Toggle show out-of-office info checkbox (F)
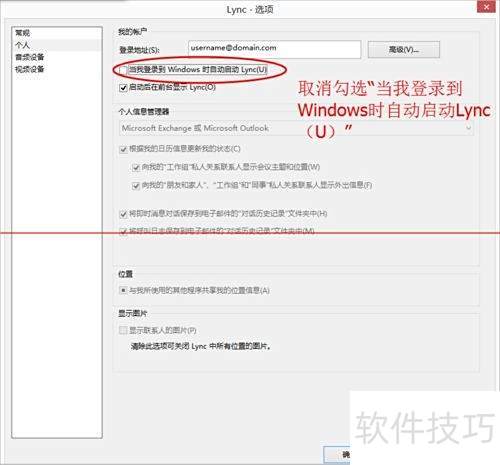Image resolution: width=500 pixels, height=465 pixels. [x=136, y=186]
